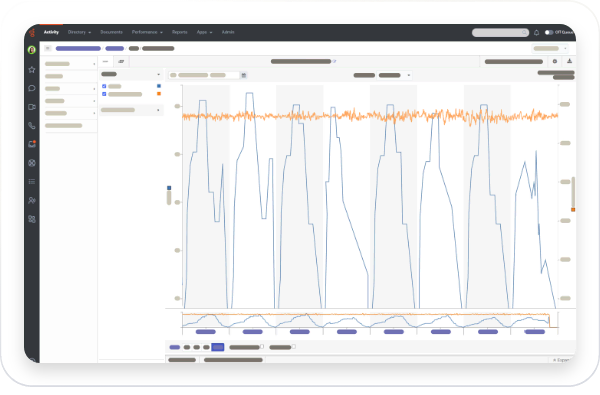Uncheck the second orange series checkbox
Image resolution: width=600 pixels, height=395 pixels.
point(104,94)
